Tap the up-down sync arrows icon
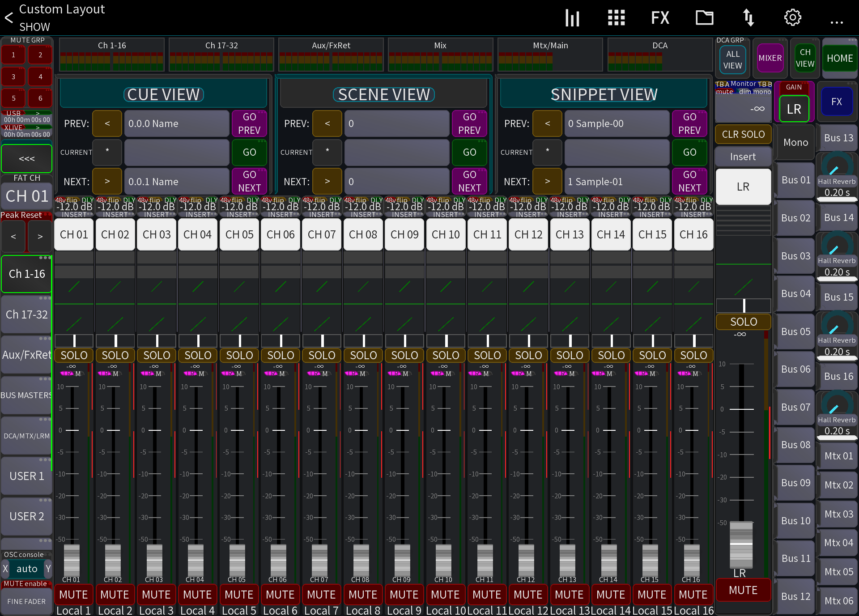Viewport: 859px width, 616px height. (x=748, y=18)
